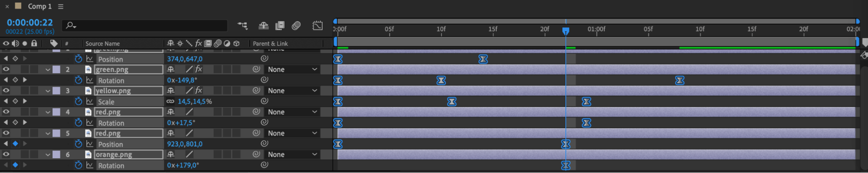Enable Frame Blending icon in timeline header
Screen dimensions: 868x173
tap(280, 26)
